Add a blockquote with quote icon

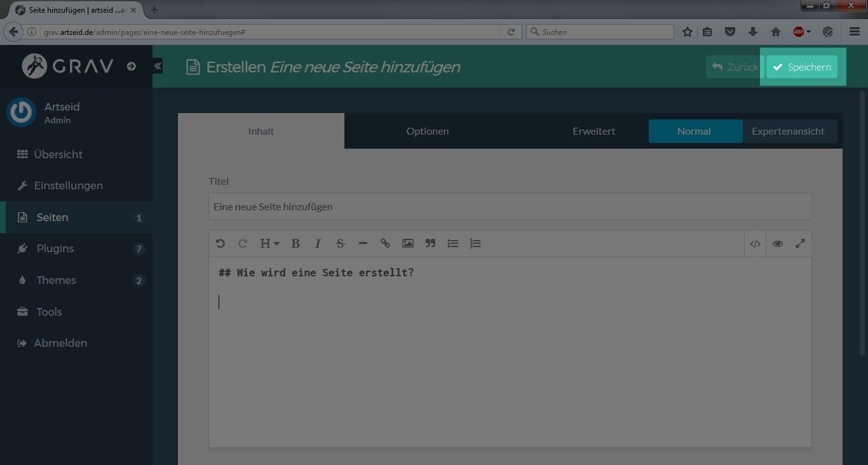[x=430, y=243]
